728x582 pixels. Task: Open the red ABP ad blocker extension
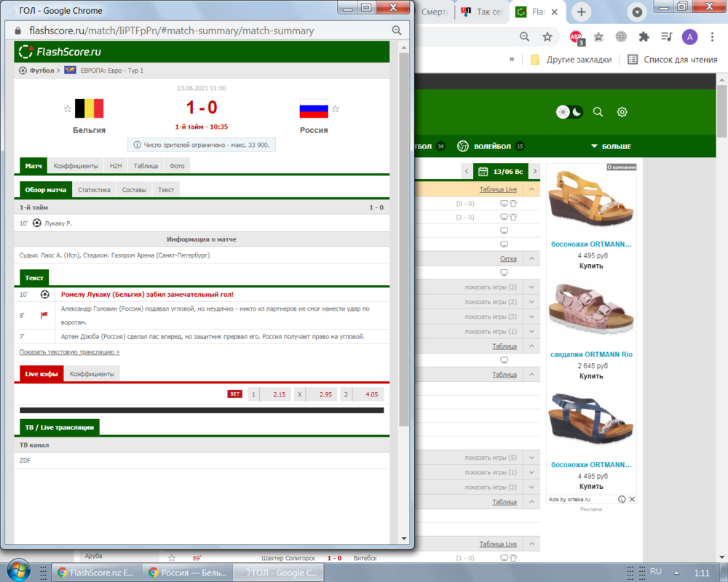tap(576, 37)
